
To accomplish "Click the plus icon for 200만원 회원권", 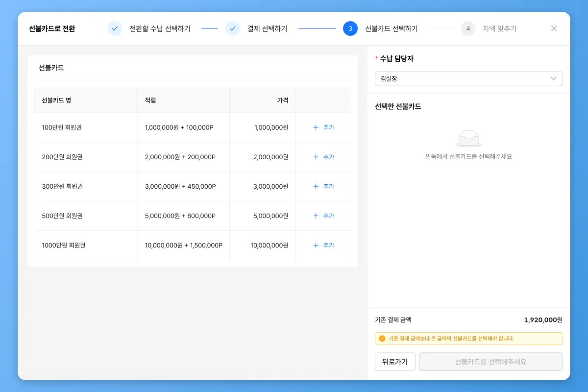I will [316, 157].
